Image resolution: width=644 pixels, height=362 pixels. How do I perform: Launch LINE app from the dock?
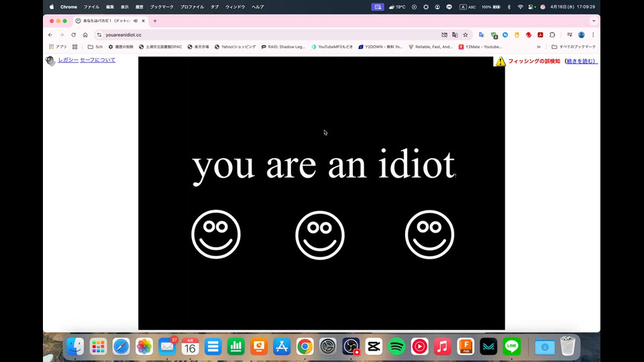[512, 346]
